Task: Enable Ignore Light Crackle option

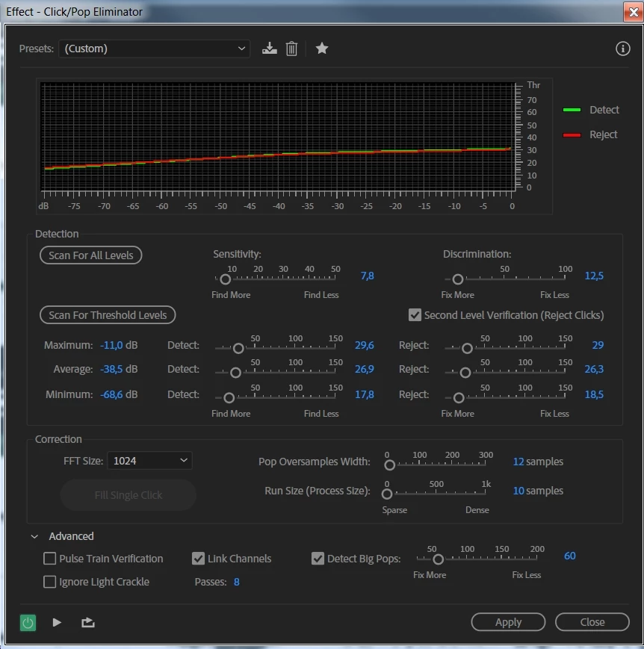Action: coord(50,582)
